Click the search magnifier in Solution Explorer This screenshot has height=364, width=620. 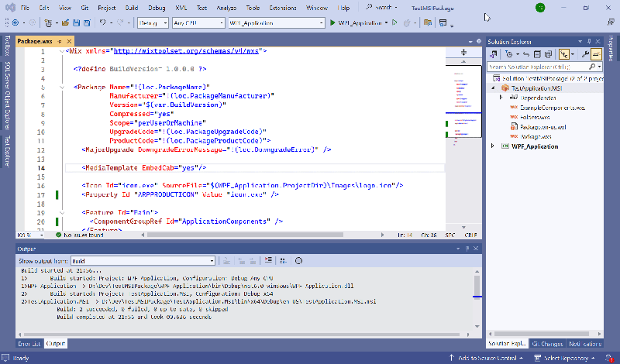pos(592,67)
